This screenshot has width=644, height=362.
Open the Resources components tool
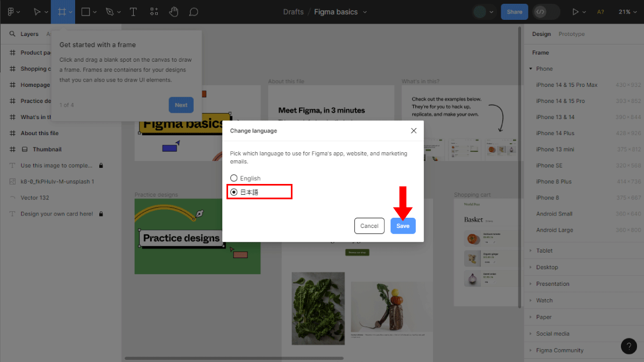pyautogui.click(x=154, y=12)
